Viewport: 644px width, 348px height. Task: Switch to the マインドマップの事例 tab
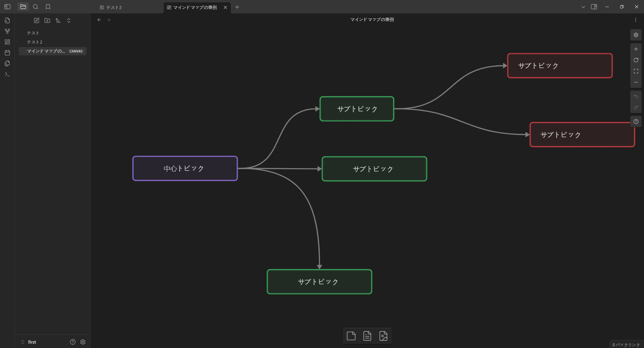[195, 7]
